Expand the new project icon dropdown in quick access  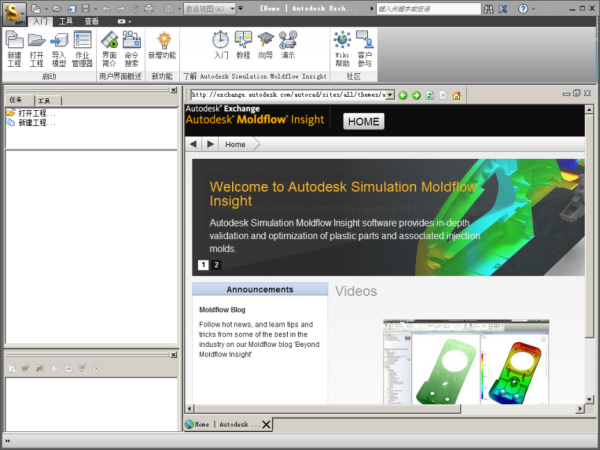pos(46,8)
